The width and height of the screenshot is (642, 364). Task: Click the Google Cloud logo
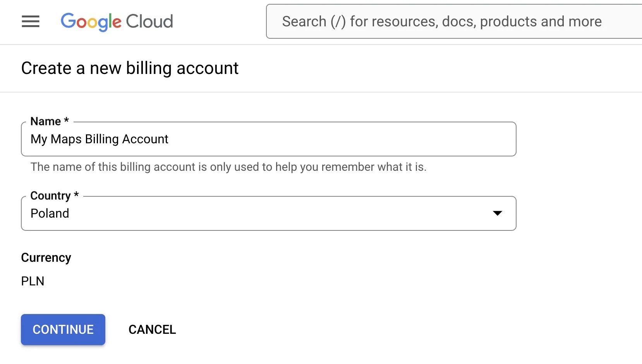click(117, 22)
